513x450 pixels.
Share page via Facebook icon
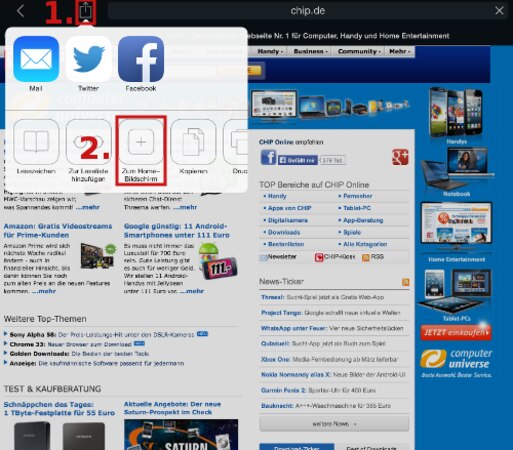(x=141, y=59)
